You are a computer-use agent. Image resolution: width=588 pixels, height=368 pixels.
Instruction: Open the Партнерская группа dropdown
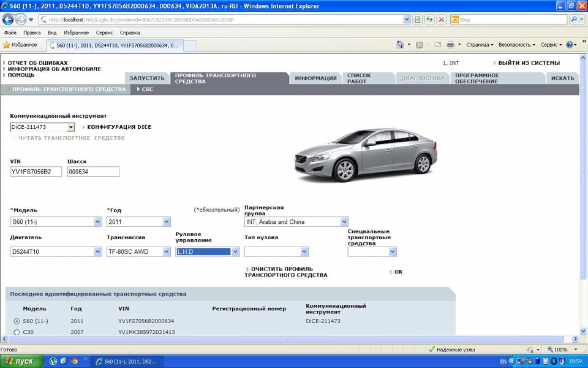point(344,222)
